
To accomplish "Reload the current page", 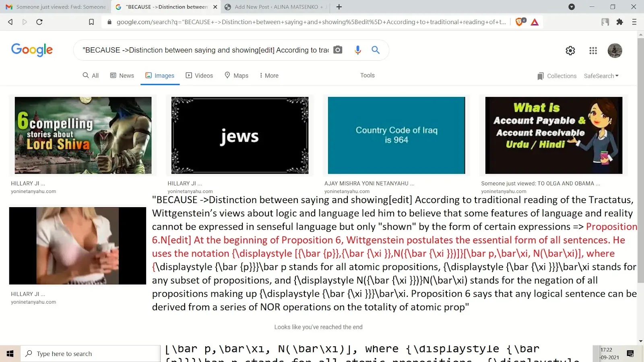I will click(x=39, y=22).
